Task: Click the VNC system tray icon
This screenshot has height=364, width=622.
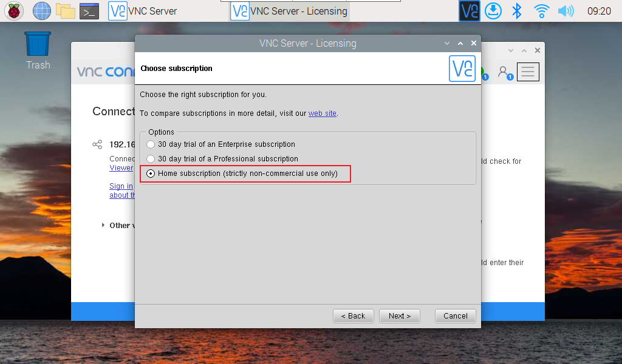Action: click(x=470, y=11)
